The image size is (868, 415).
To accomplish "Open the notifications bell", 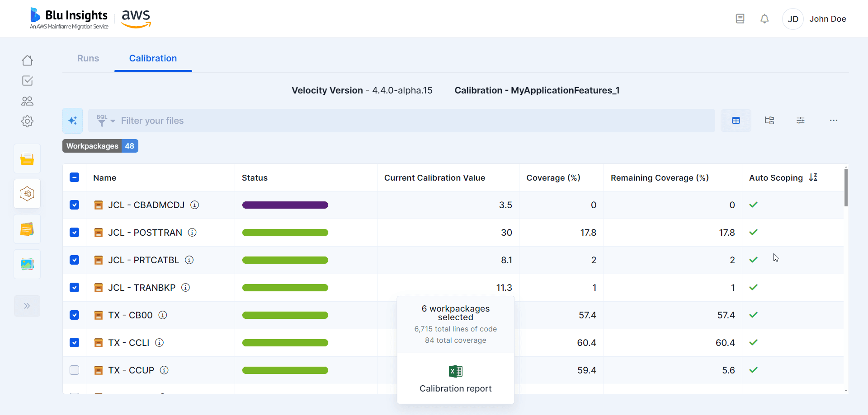I will 764,19.
